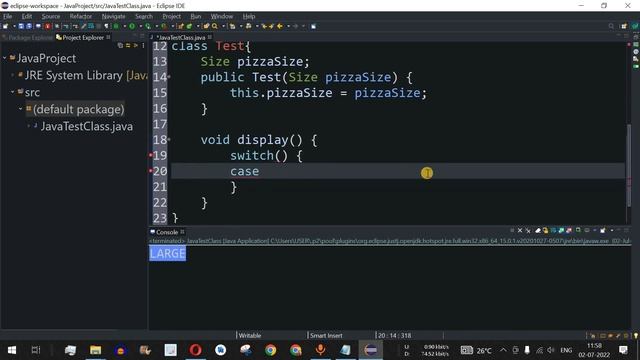Click the New file toolbar icon

(5, 26)
